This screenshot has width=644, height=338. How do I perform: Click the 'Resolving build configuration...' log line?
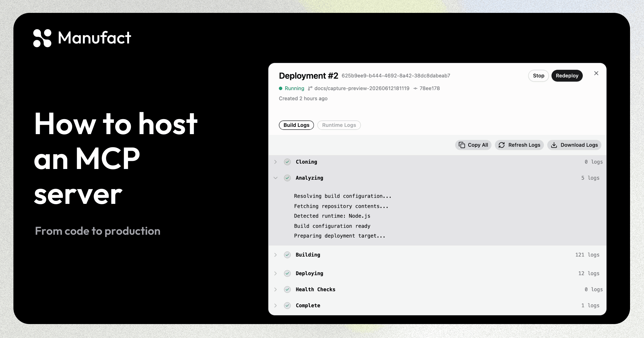343,196
